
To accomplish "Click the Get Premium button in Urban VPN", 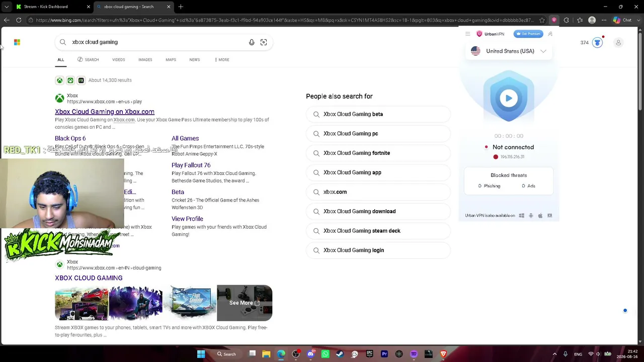I will point(528,34).
